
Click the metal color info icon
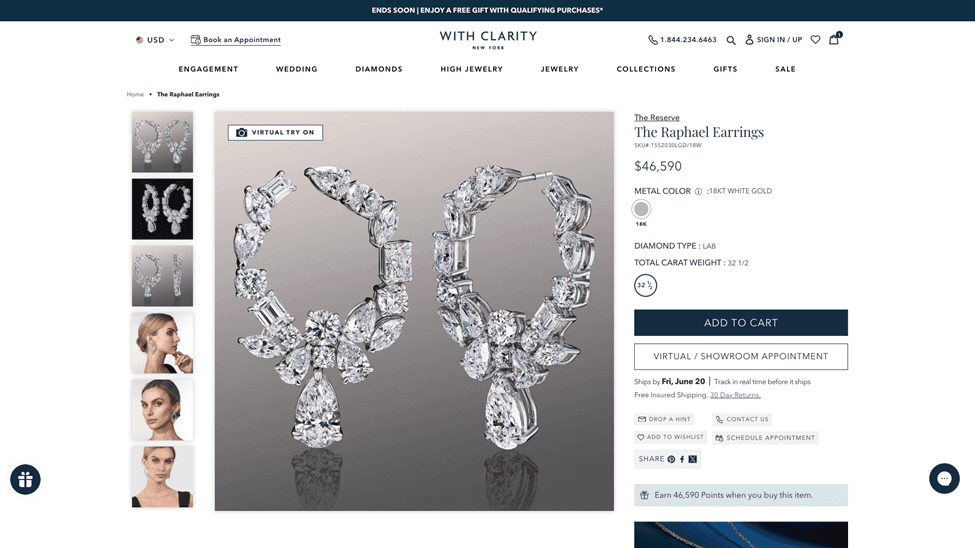[698, 192]
